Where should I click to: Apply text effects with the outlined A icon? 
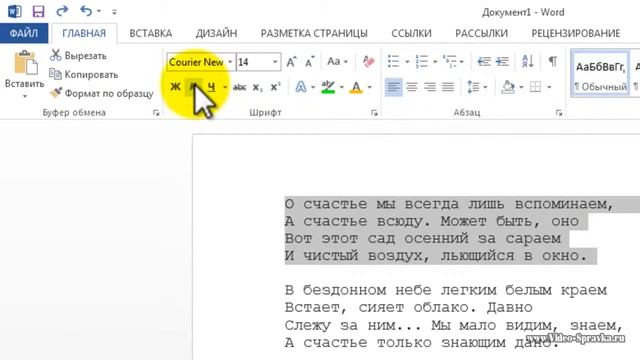(x=301, y=87)
